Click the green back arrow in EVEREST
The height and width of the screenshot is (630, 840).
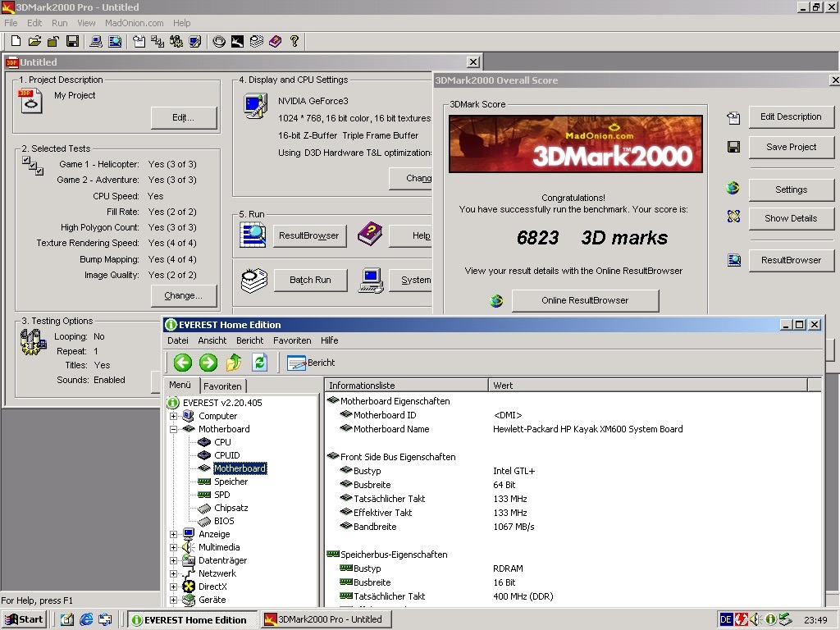182,363
